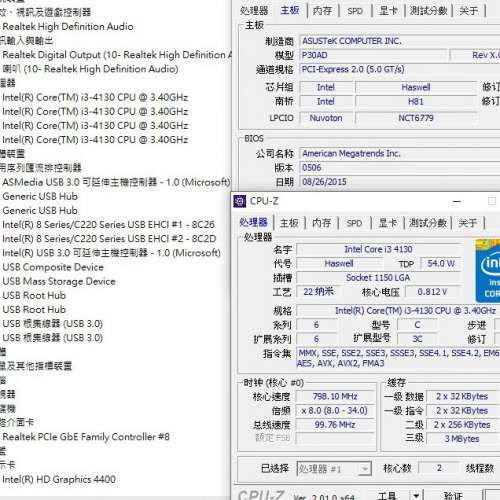
Task: Open the 工具 dropdown arrow in CPU-Z
Action: click(x=416, y=496)
